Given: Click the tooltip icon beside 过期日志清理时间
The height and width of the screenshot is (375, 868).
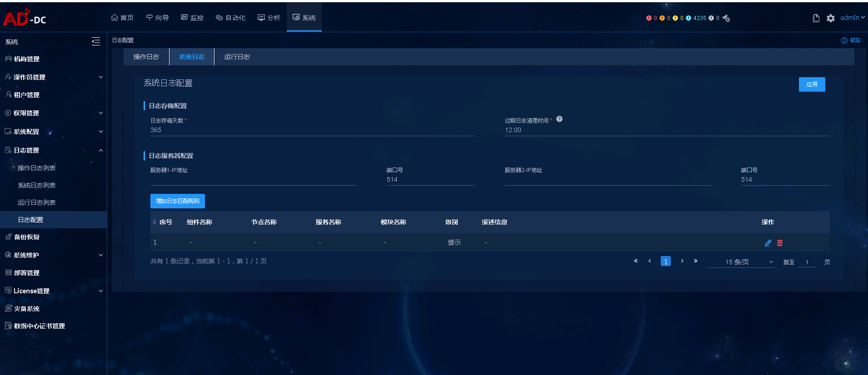Looking at the screenshot, I should click(x=559, y=119).
